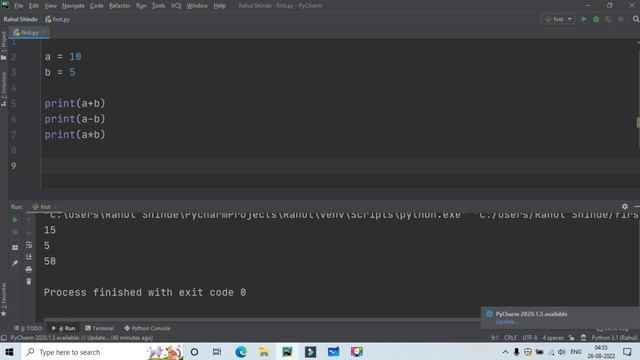The height and width of the screenshot is (360, 640).
Task: Select the first.py editor tab
Action: point(29,33)
